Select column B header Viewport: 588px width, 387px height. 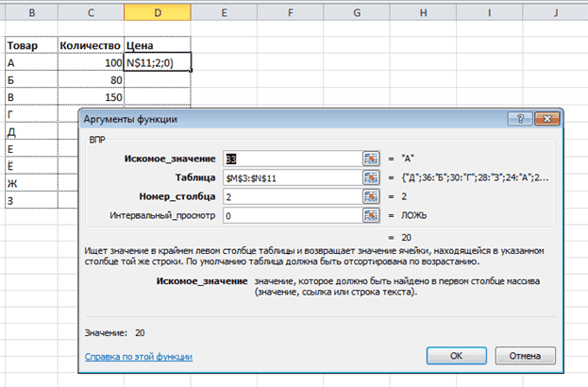tap(30, 12)
